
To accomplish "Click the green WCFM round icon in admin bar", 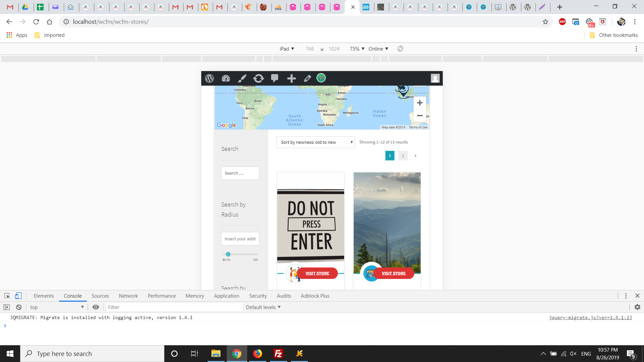I will point(321,78).
